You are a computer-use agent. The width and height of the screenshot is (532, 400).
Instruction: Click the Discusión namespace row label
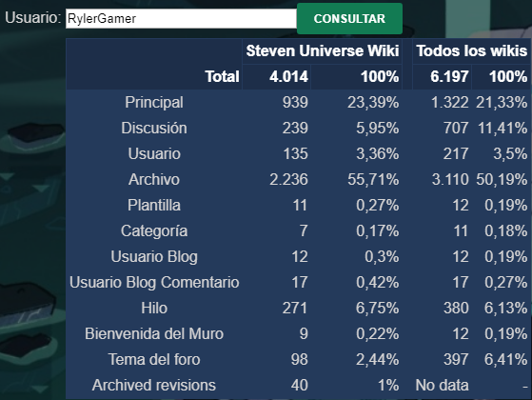pos(154,129)
